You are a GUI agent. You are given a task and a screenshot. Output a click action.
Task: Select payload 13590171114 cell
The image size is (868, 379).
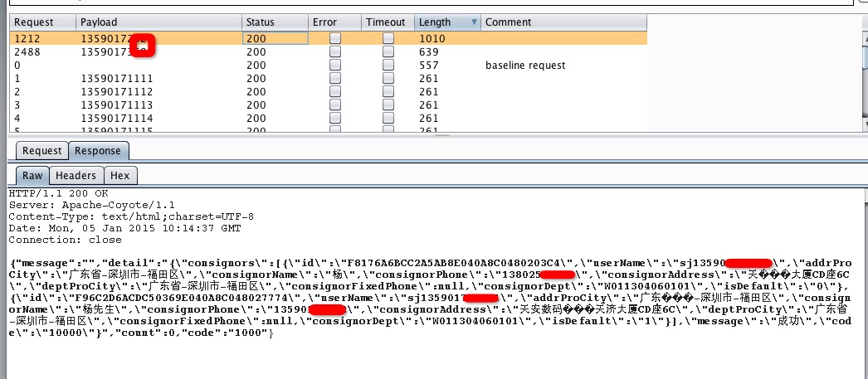pyautogui.click(x=158, y=119)
